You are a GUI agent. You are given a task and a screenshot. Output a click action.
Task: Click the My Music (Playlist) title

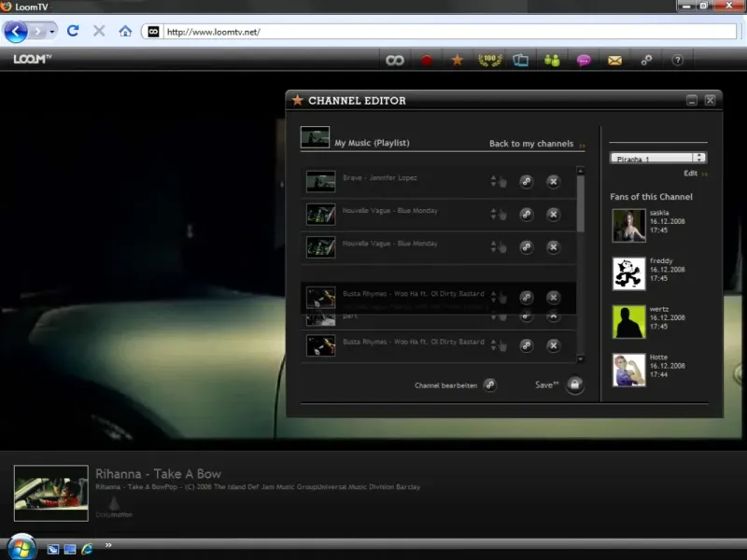(372, 143)
